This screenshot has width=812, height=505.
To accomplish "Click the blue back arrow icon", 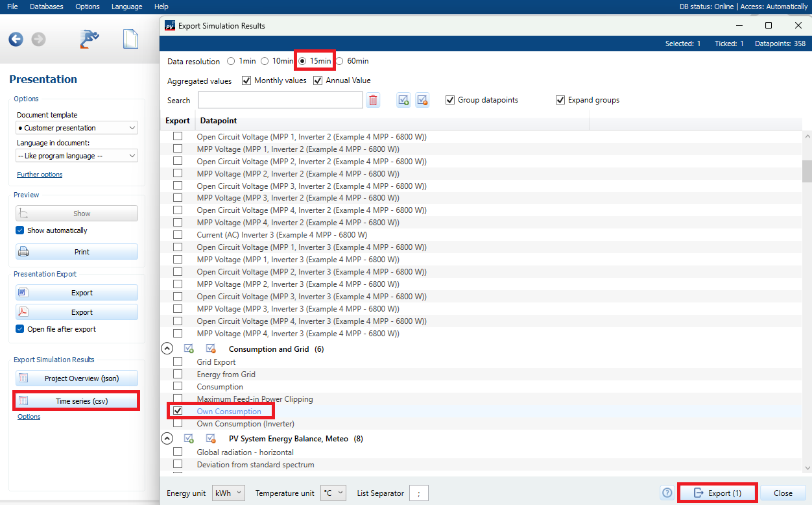I will point(16,40).
